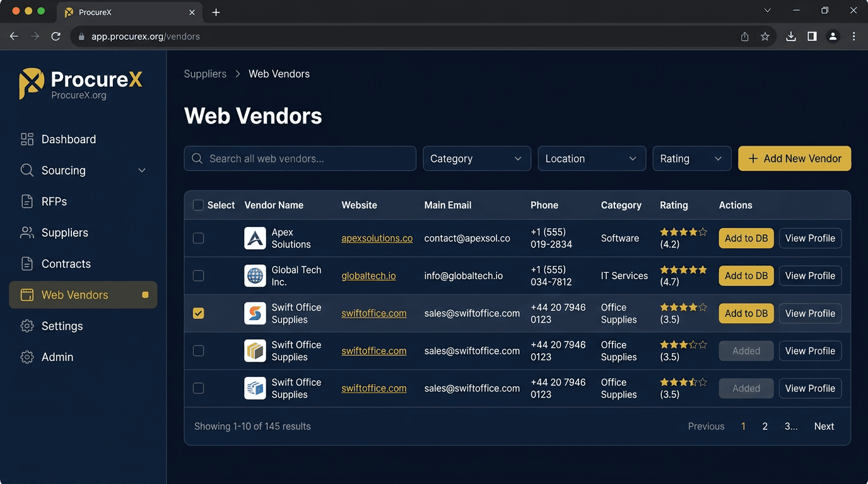Open the Category filter dropdown

(x=476, y=159)
